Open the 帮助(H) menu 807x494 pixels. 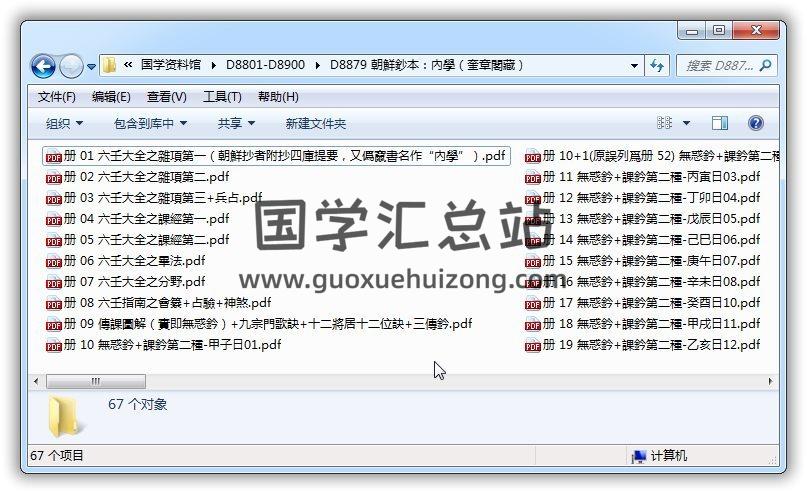(278, 97)
